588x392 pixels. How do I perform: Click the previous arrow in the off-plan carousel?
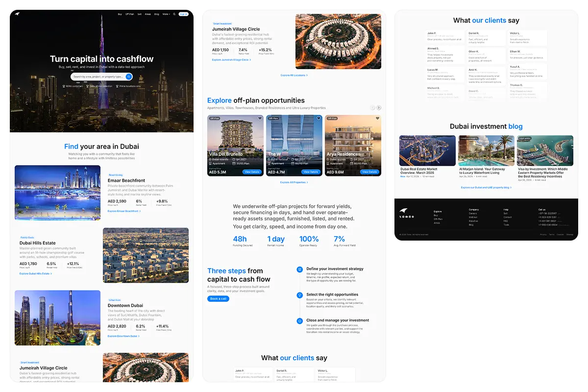(372, 108)
